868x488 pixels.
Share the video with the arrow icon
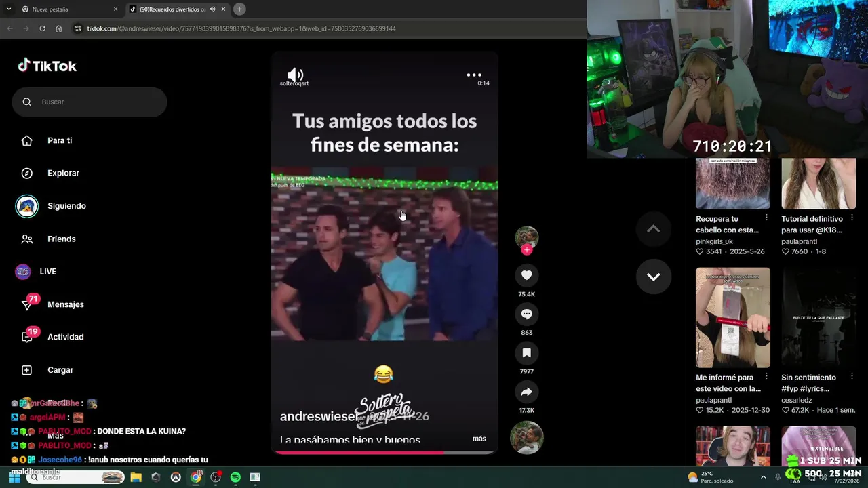tap(526, 392)
